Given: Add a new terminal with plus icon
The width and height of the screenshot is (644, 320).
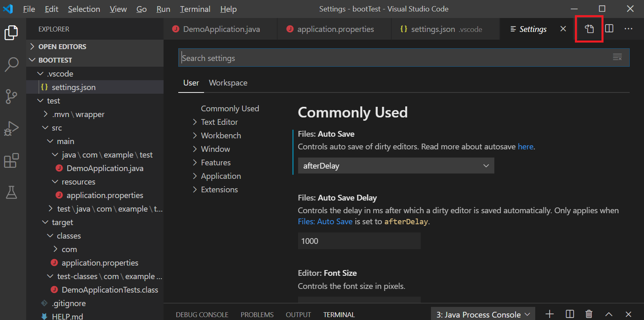Looking at the screenshot, I should (x=550, y=314).
